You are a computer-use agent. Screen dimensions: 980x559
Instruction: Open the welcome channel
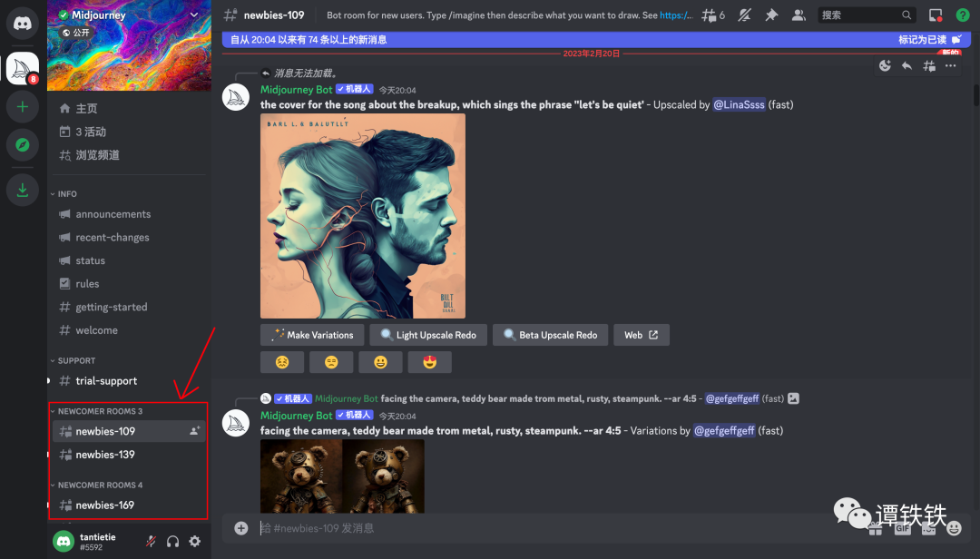coord(130,330)
